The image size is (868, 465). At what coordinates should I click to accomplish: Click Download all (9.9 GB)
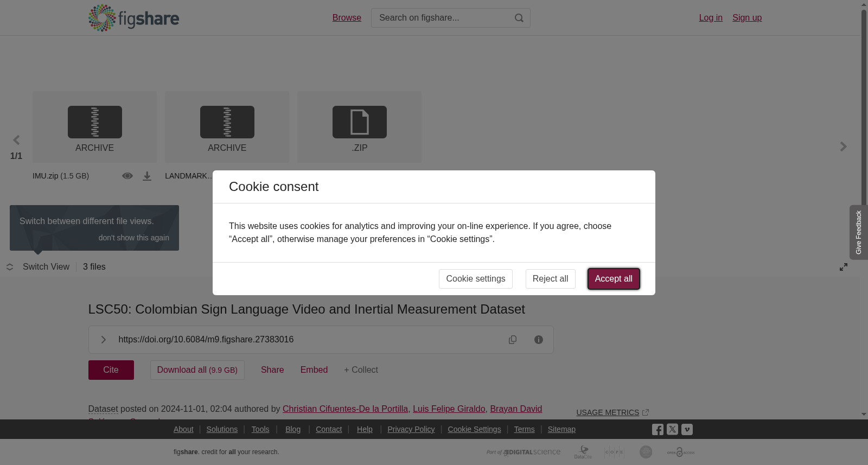click(x=197, y=370)
